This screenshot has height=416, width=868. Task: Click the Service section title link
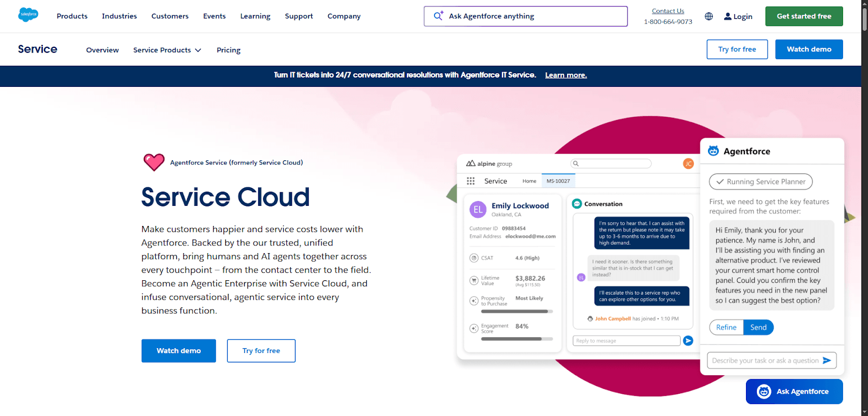[37, 49]
